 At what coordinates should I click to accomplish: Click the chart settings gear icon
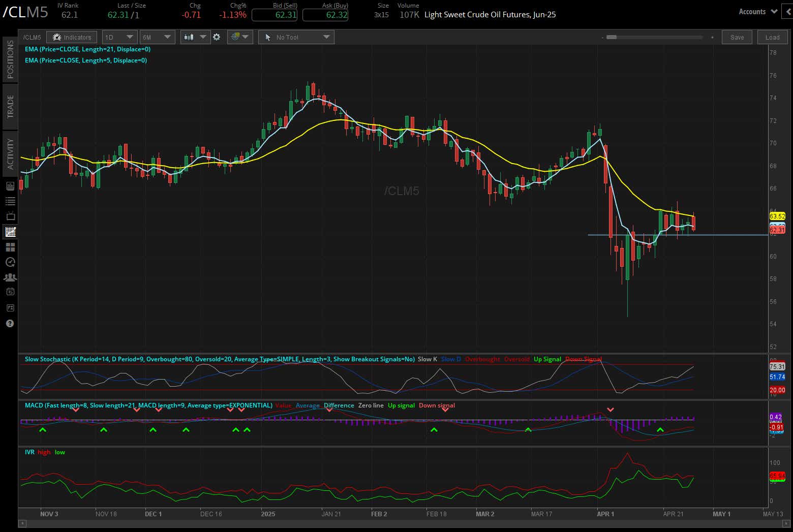[x=217, y=37]
